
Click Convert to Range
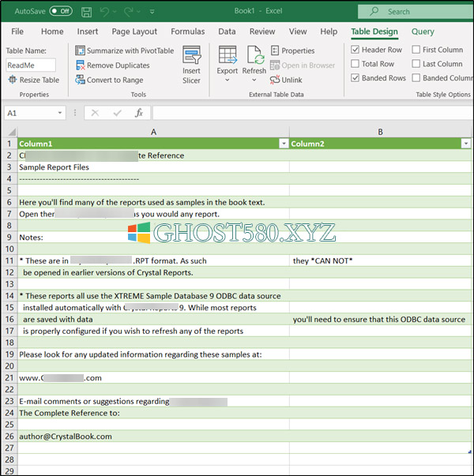tap(109, 80)
